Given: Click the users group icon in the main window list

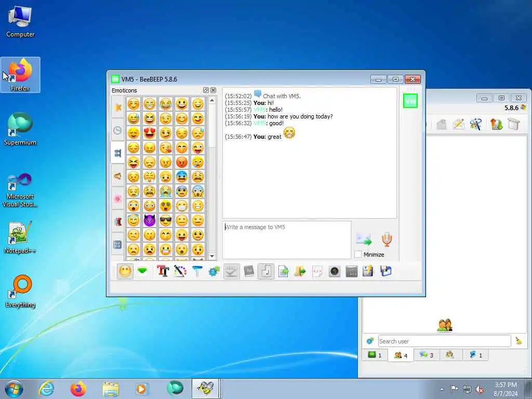Looking at the screenshot, I should (445, 325).
